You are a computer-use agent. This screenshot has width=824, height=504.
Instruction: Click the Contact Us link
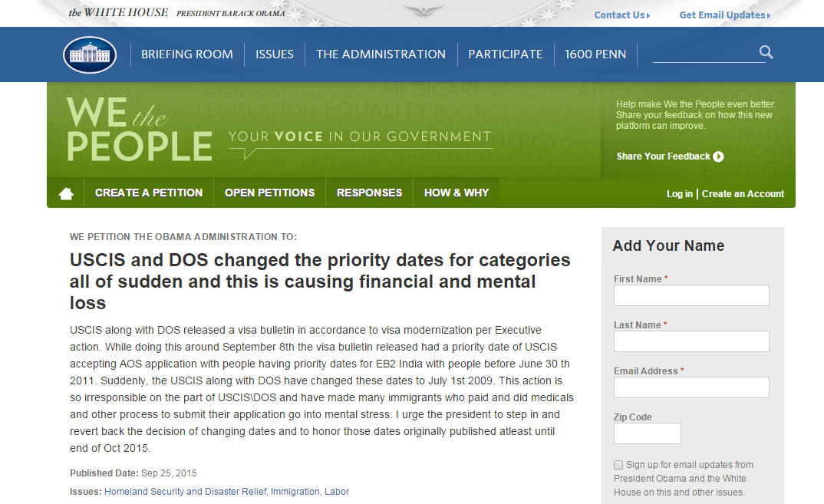(621, 15)
